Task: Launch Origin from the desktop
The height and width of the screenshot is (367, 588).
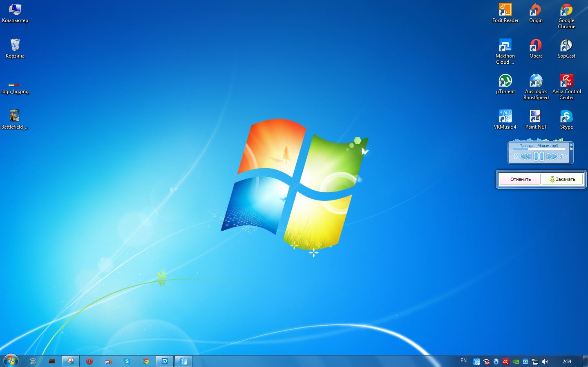Action: click(535, 10)
